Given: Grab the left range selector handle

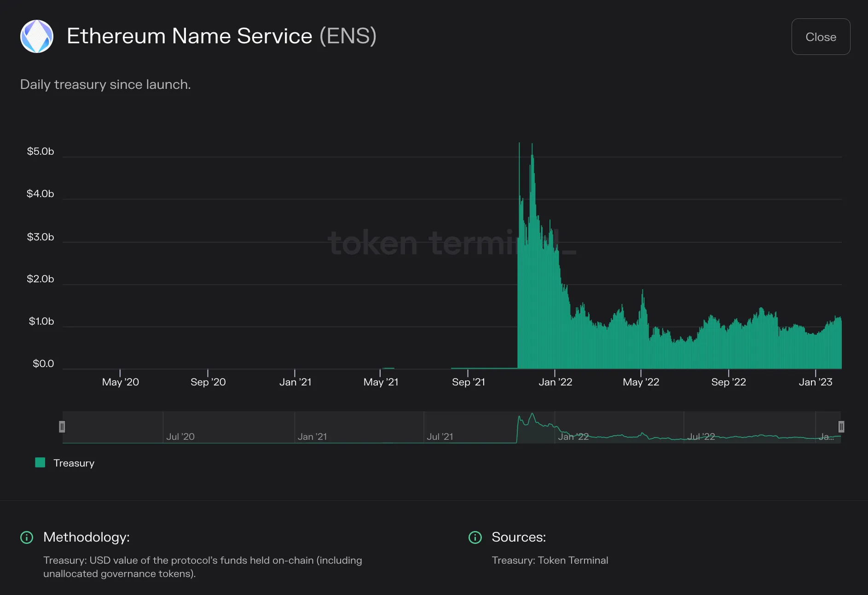Looking at the screenshot, I should (62, 427).
